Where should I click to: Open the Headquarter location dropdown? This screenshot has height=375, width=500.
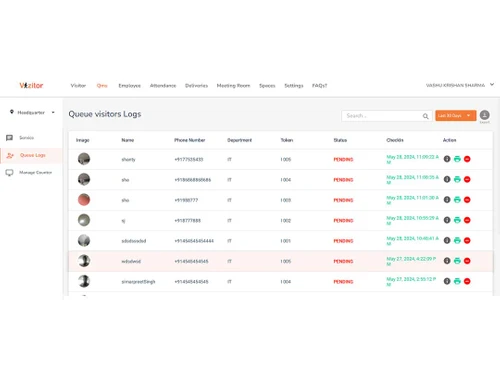click(x=32, y=112)
